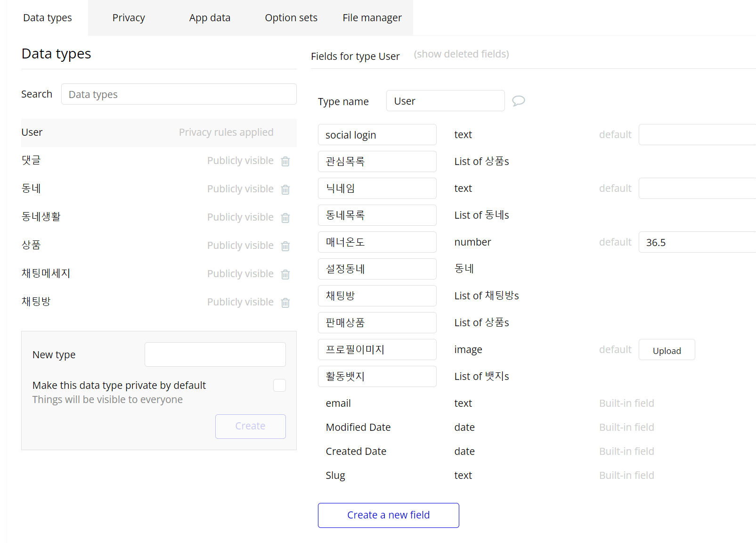
Task: Click 'Create a new field' button
Action: [x=389, y=515]
